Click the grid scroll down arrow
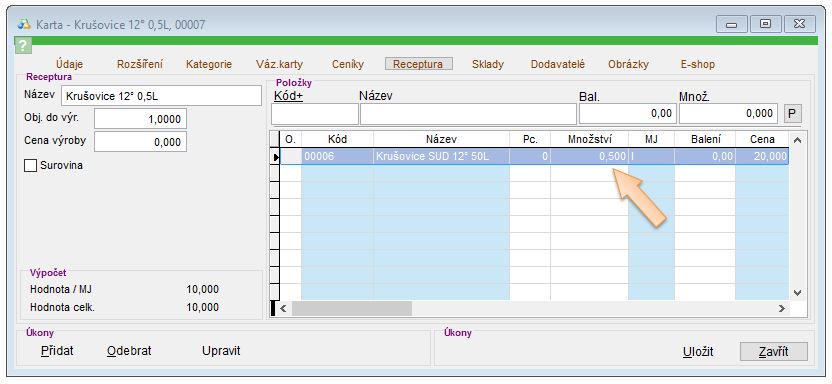Viewport: 832px width, 384px height. pos(797,292)
